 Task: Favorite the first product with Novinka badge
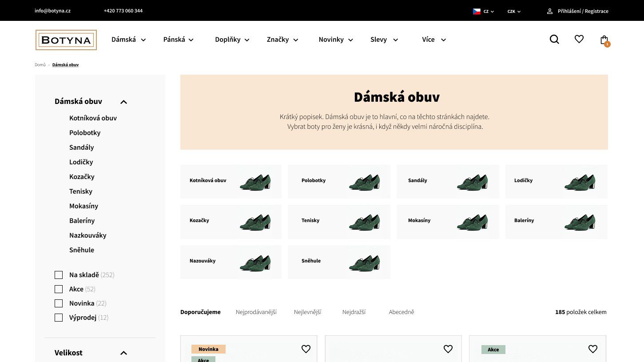point(306,349)
